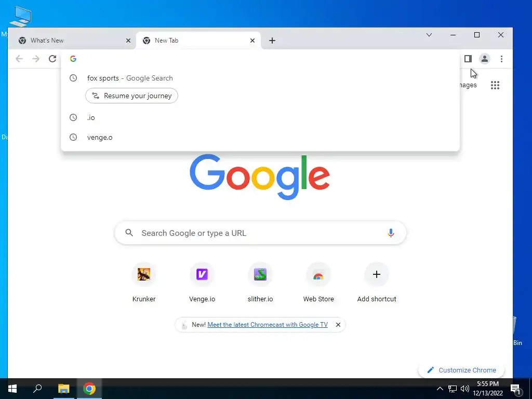Screen dimensions: 532x399
Task: Click the Add shortcut plus tile
Action: click(377, 283)
